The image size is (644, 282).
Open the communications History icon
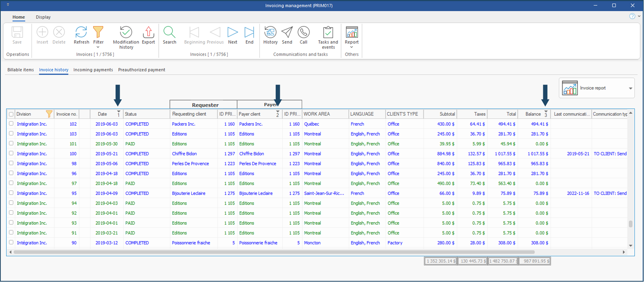pos(270,33)
